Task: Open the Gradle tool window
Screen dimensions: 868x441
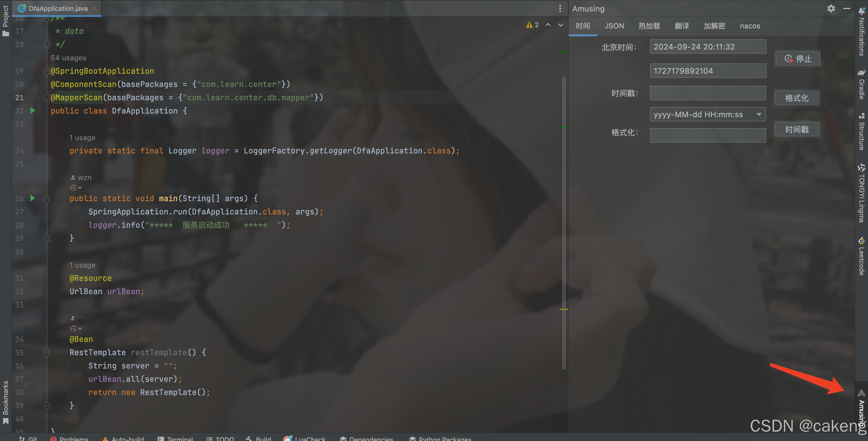Action: coord(862,84)
